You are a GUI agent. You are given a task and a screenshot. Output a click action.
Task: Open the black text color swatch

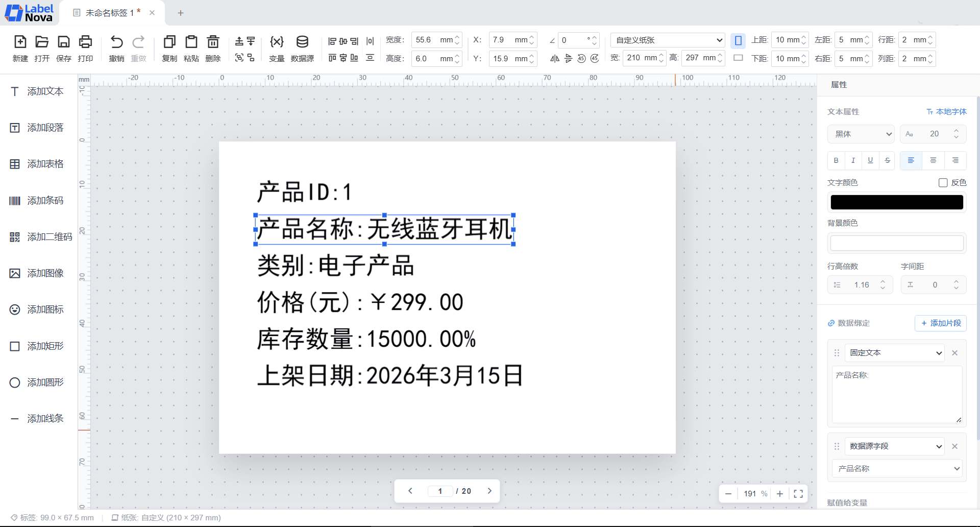[x=896, y=202]
